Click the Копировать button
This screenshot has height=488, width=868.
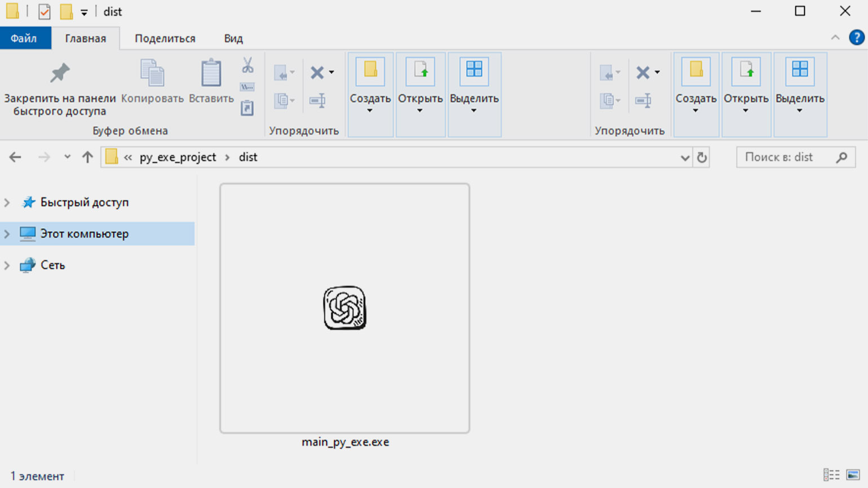coord(152,82)
